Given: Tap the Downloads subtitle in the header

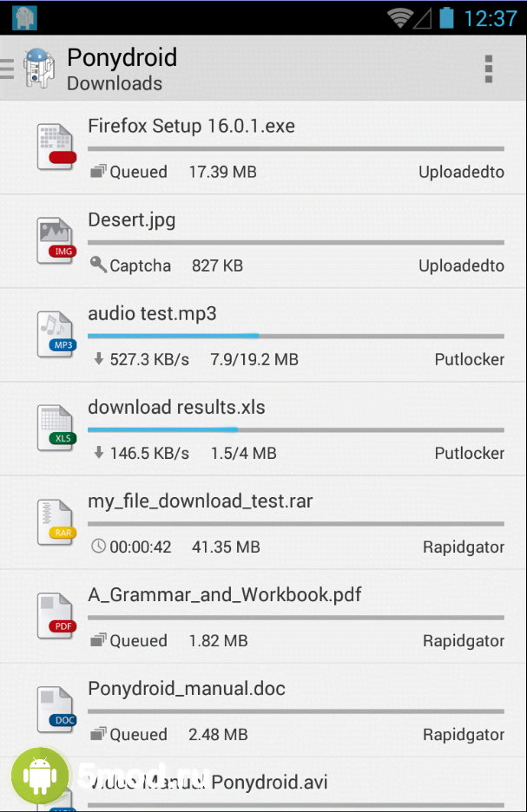Looking at the screenshot, I should tap(115, 84).
